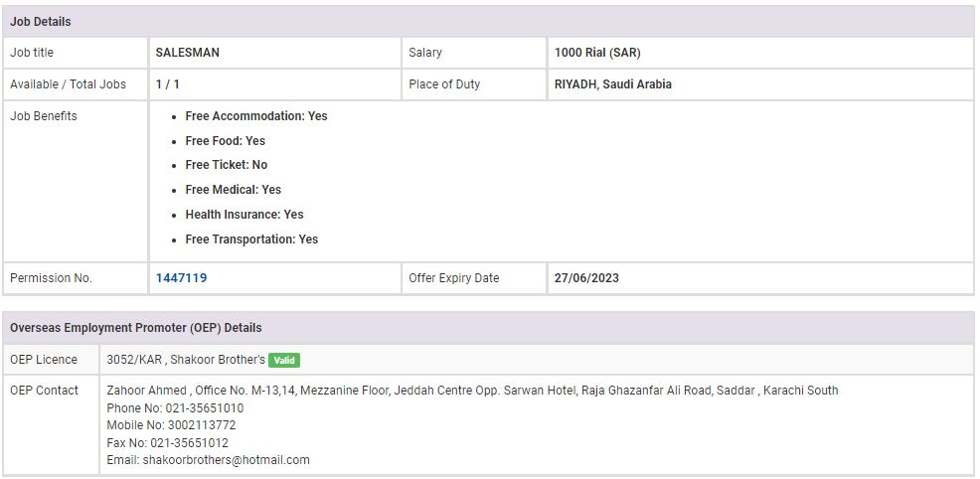The image size is (980, 479).
Task: Click the Free Transportation: Yes benefit
Action: 251,239
